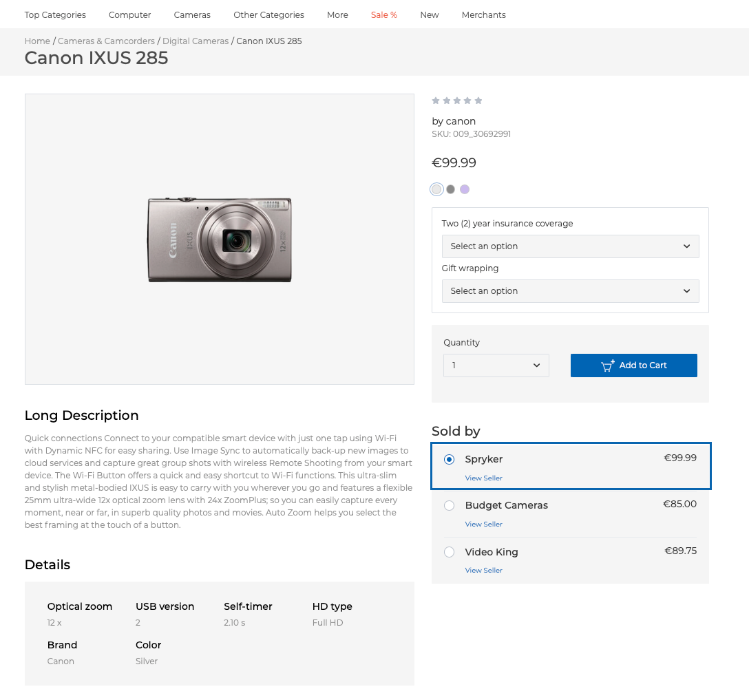Click the 'Full HD' HD type value
The width and height of the screenshot is (749, 700).
(x=328, y=623)
